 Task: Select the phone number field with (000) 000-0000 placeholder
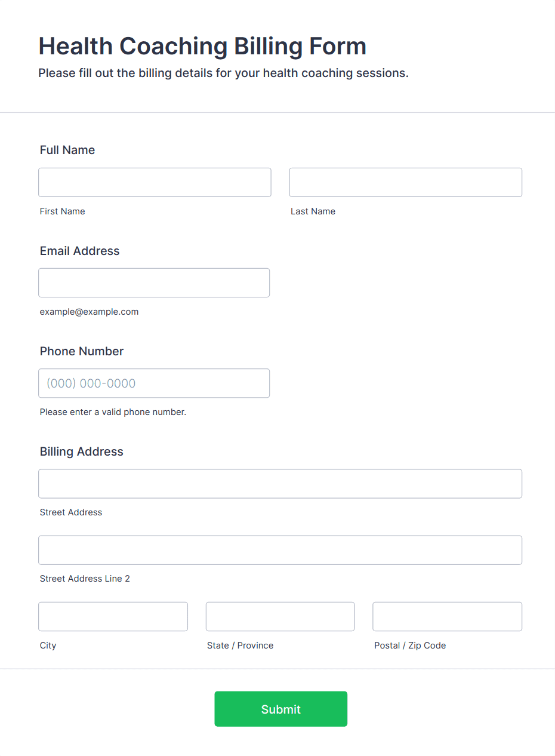coord(154,383)
